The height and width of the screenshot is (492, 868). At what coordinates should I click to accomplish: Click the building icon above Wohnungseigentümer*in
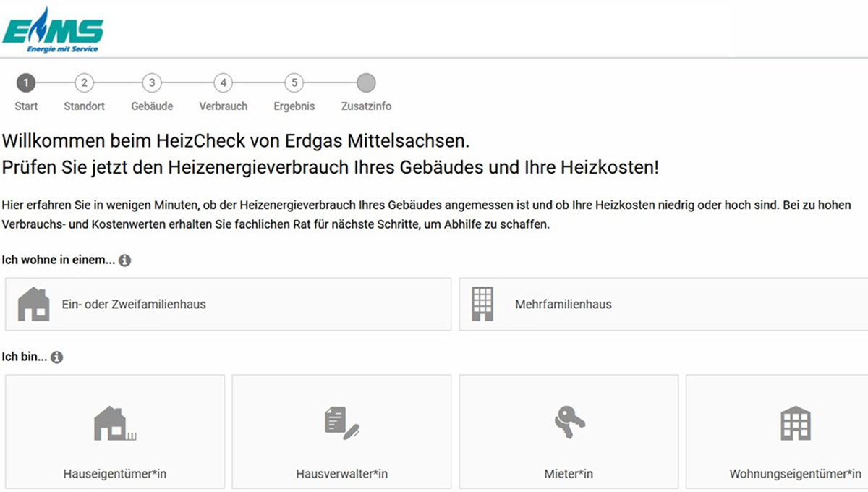pos(795,424)
